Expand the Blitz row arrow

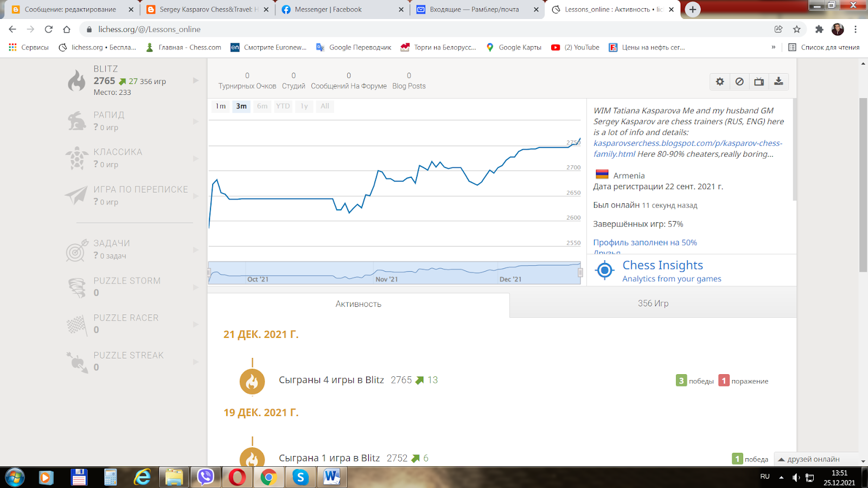click(x=196, y=80)
